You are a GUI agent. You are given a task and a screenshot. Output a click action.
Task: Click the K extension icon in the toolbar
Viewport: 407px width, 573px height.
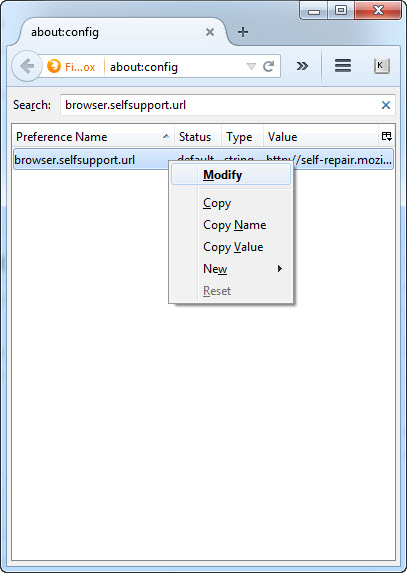[381, 66]
